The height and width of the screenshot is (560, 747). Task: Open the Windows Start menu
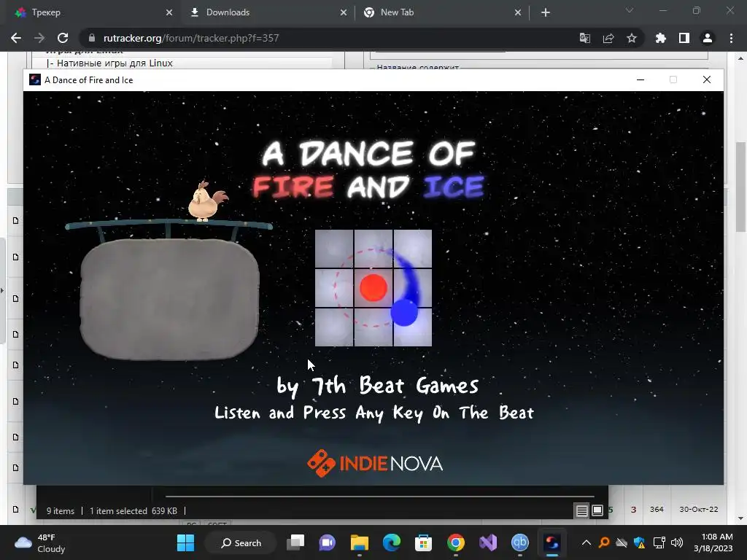point(185,542)
